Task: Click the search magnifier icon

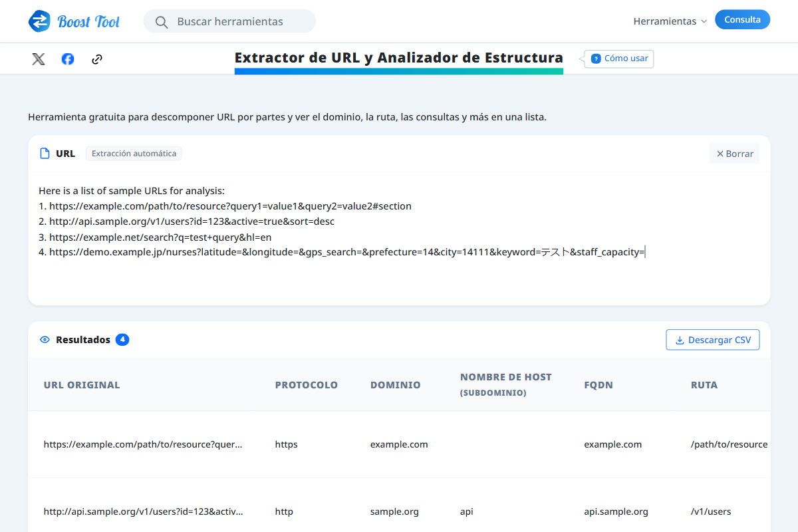Action: 161,22
